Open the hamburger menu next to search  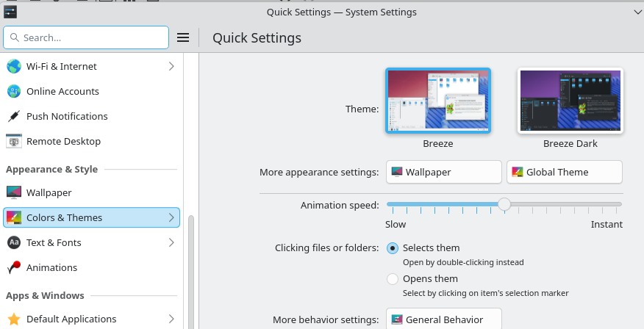click(x=183, y=37)
